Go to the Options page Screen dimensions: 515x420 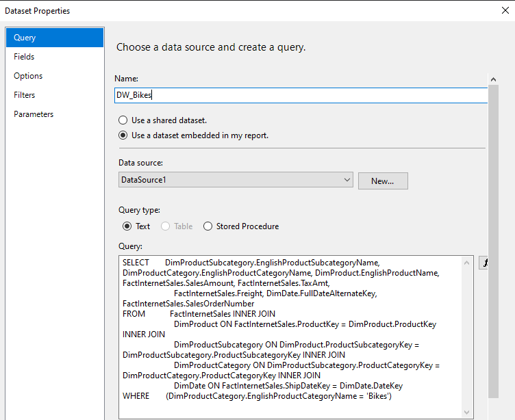tap(28, 76)
